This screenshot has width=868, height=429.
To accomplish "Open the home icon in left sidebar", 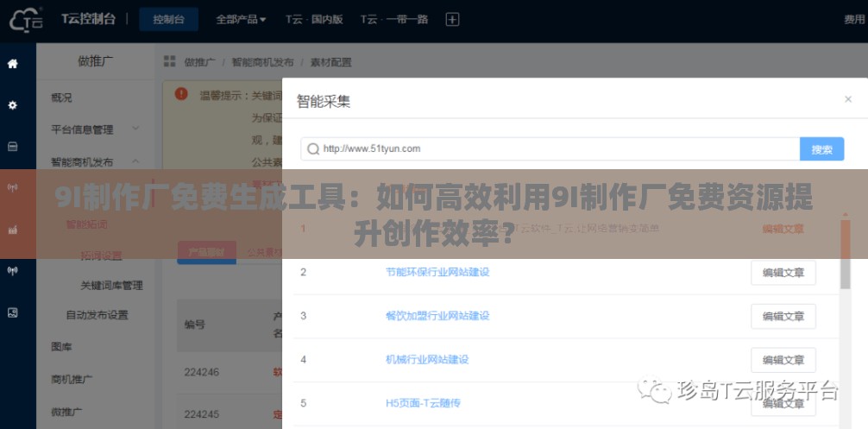I will (x=12, y=64).
